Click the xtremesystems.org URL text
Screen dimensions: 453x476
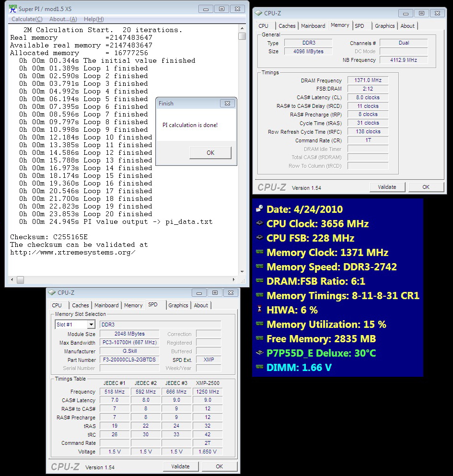(x=72, y=253)
